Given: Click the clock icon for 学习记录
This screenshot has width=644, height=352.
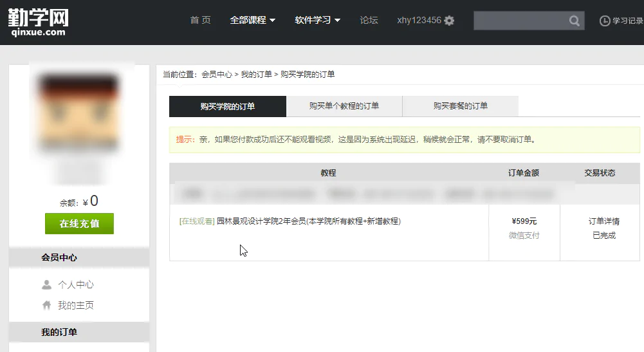Looking at the screenshot, I should (x=605, y=21).
